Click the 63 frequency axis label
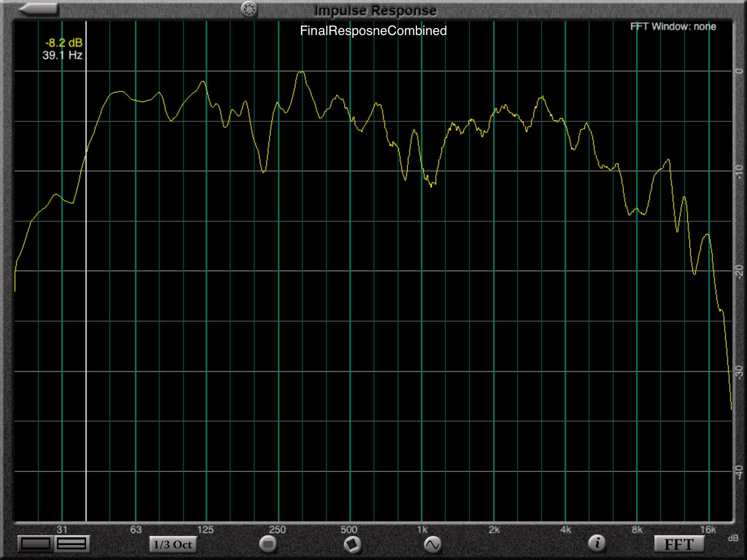 [136, 530]
